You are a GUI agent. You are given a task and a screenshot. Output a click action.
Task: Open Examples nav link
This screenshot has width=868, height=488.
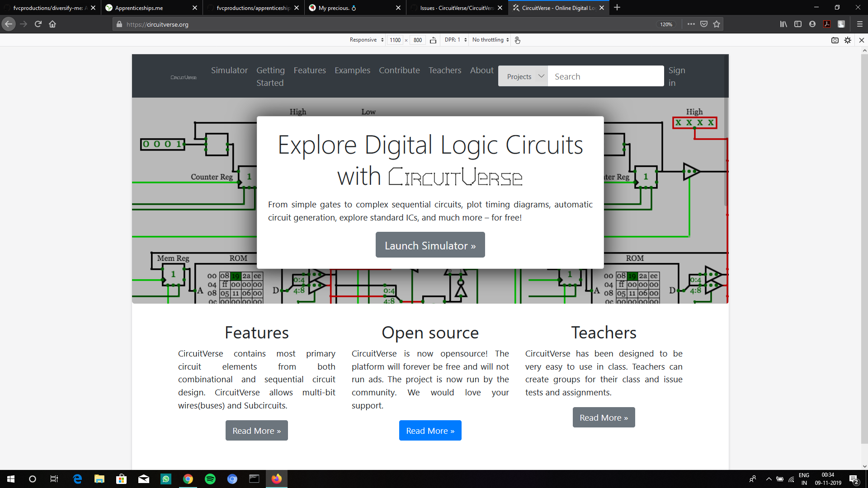tap(352, 70)
